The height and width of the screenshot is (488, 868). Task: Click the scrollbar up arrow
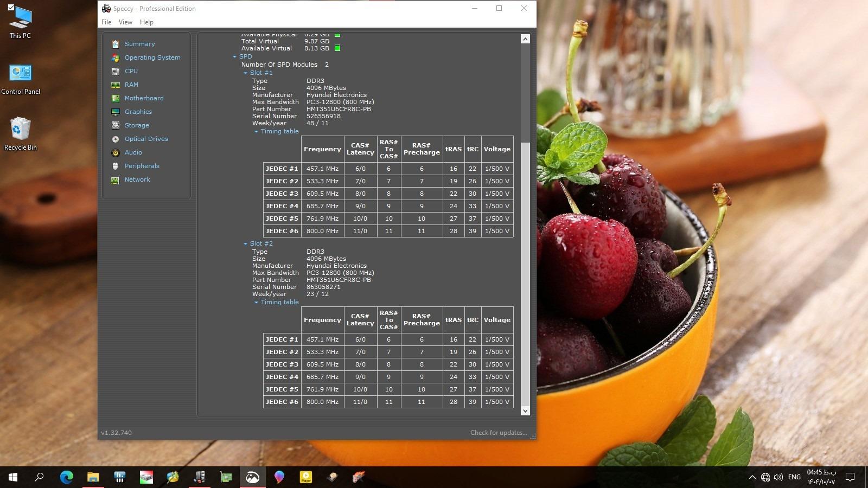(x=525, y=39)
